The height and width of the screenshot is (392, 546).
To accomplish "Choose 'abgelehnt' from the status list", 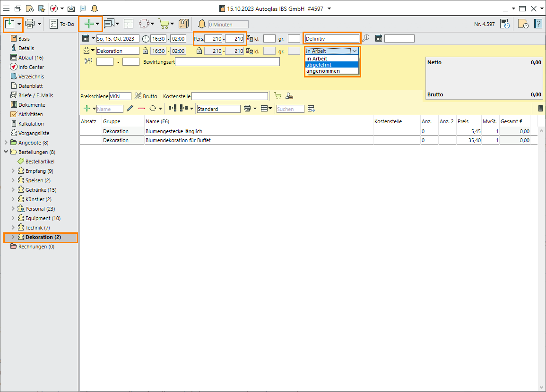I will point(319,65).
